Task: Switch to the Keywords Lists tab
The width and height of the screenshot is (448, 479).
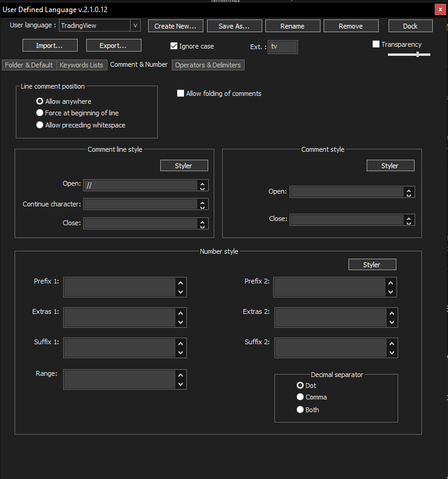Action: [81, 65]
